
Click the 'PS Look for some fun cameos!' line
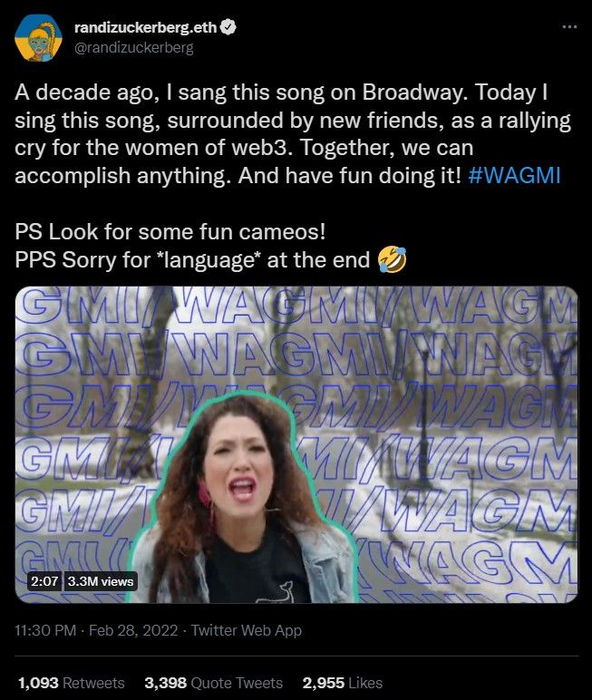point(170,232)
